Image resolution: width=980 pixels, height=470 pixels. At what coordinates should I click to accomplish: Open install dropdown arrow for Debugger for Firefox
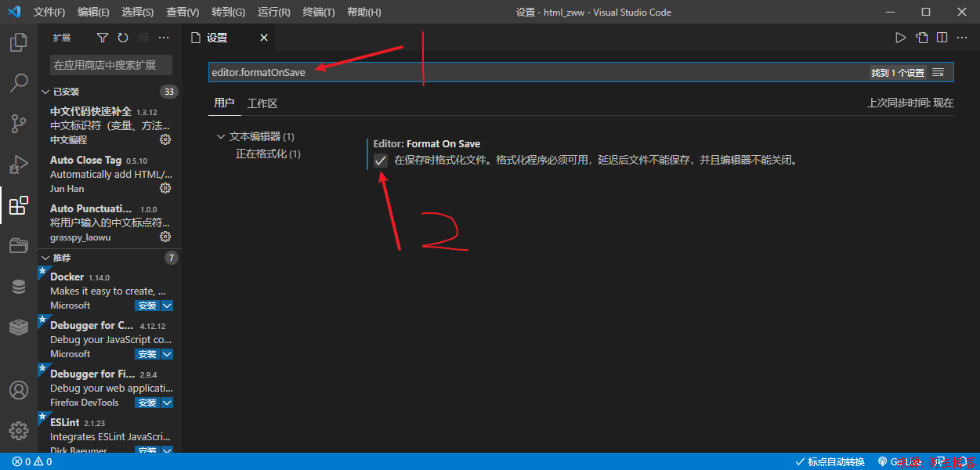coord(167,403)
